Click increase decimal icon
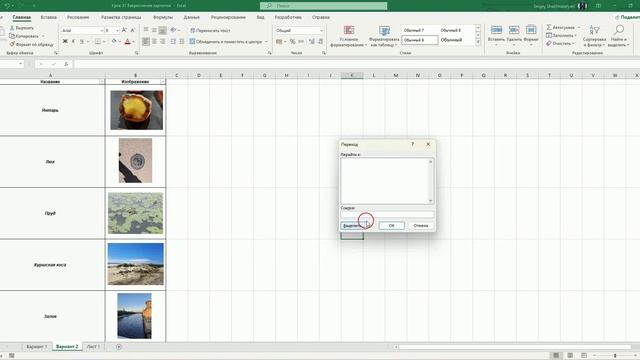The height and width of the screenshot is (360, 640). (x=312, y=41)
